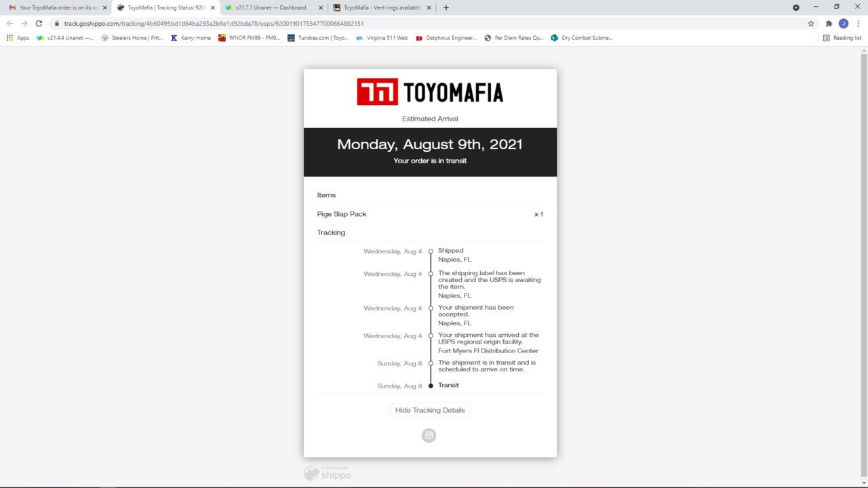Open the Extensions puzzle menu
868x488 pixels.
pyautogui.click(x=829, y=23)
